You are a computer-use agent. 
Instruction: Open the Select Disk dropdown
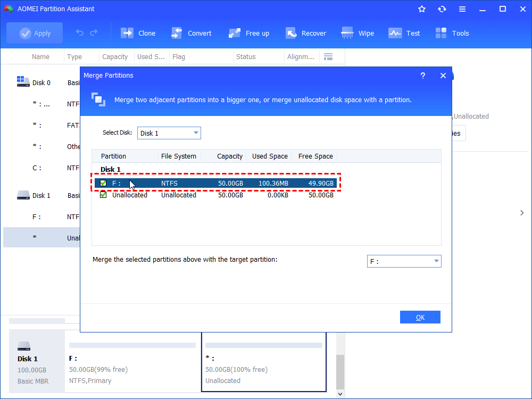pyautogui.click(x=169, y=133)
